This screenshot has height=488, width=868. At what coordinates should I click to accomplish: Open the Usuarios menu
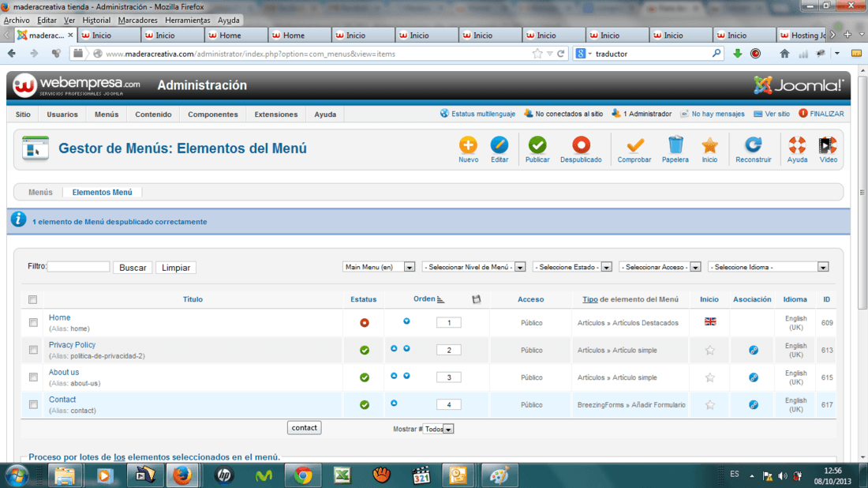coord(62,114)
